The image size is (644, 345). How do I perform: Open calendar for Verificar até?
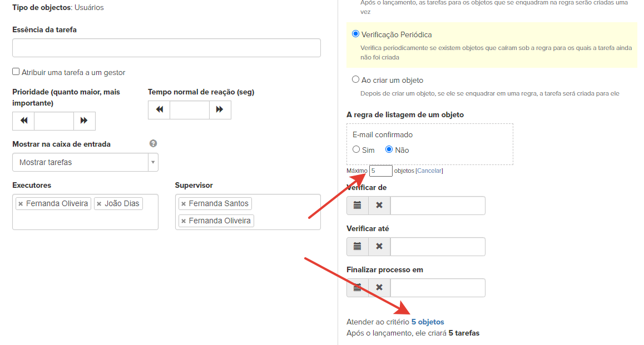pos(358,247)
